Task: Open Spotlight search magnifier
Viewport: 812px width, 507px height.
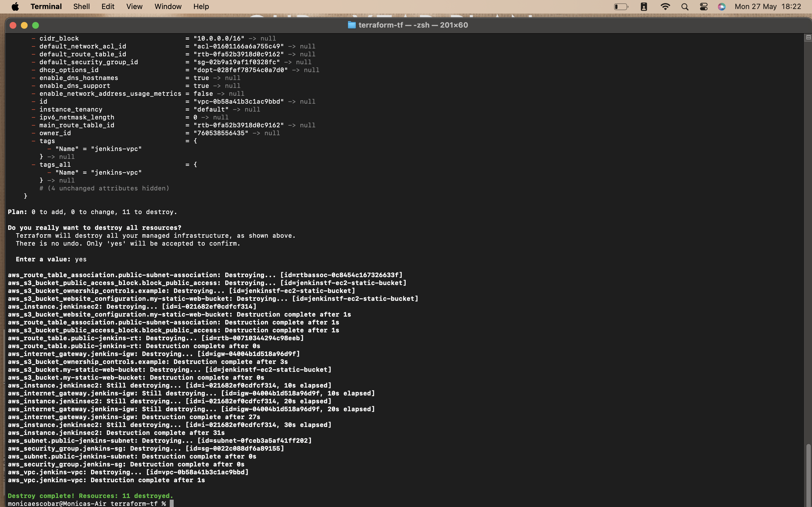Action: pyautogui.click(x=685, y=6)
